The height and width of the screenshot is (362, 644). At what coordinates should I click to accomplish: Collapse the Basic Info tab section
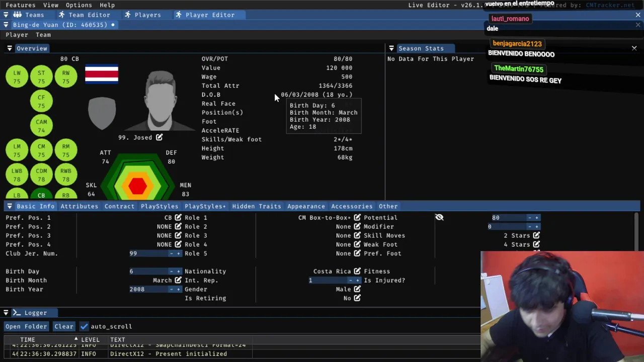10,207
